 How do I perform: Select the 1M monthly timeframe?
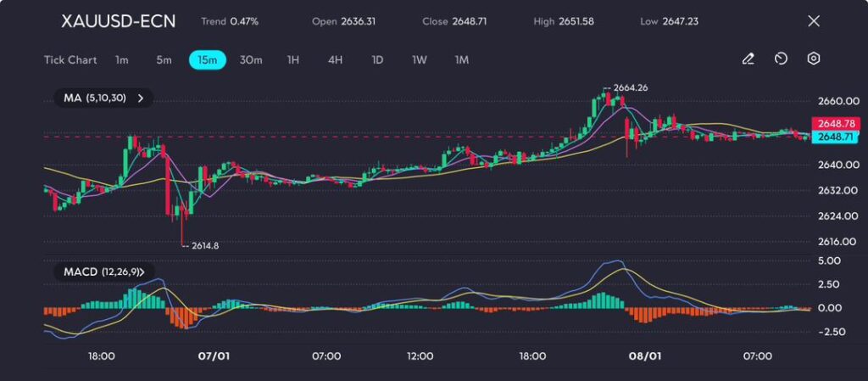point(462,60)
